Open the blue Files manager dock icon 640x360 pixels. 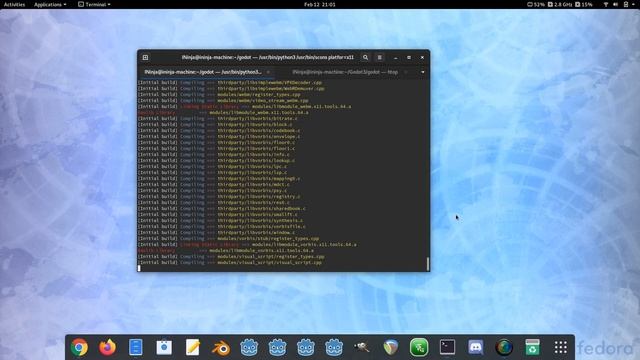click(136, 347)
